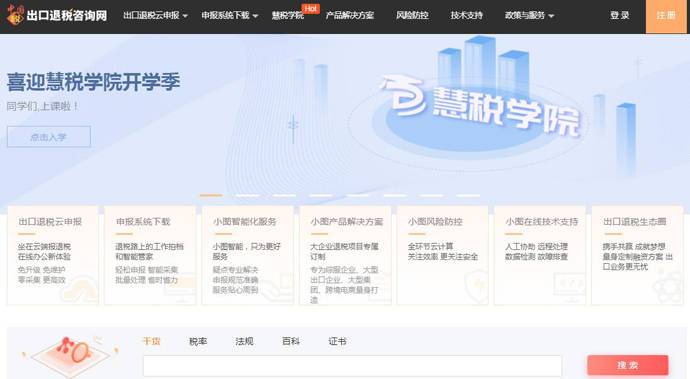690x379 pixels.
Task: Click the 点击入学 banner button
Action: click(49, 137)
